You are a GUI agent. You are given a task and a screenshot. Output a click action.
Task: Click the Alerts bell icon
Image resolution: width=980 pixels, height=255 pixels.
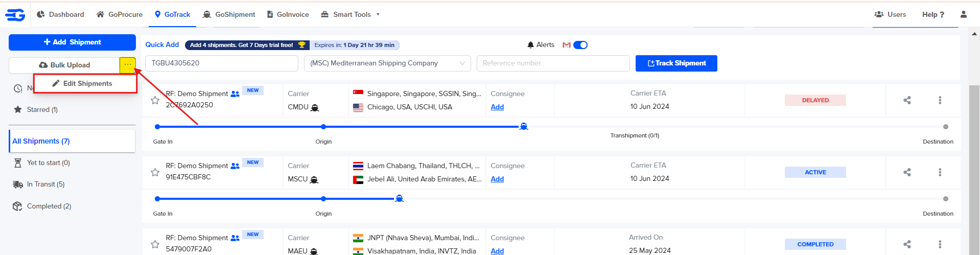[530, 45]
